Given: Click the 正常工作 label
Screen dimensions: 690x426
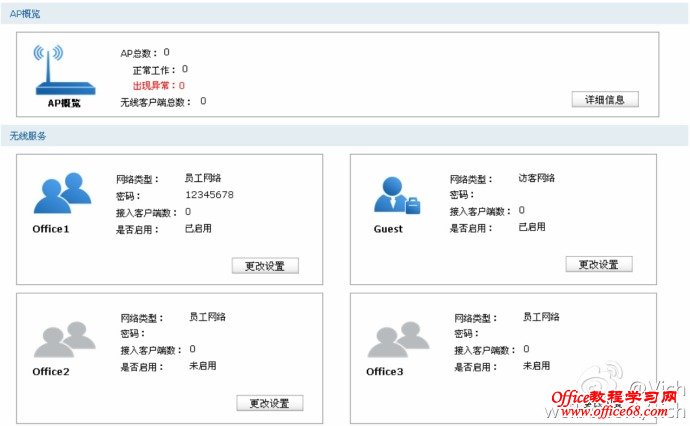Looking at the screenshot, I should (154, 70).
